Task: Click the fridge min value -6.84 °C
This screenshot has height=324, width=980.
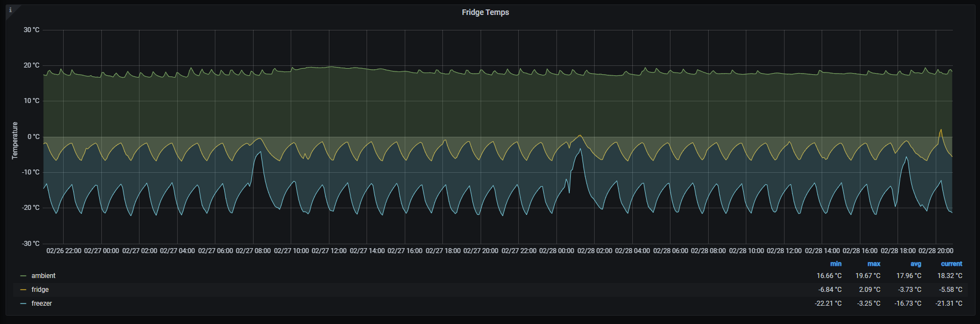Action: 830,290
